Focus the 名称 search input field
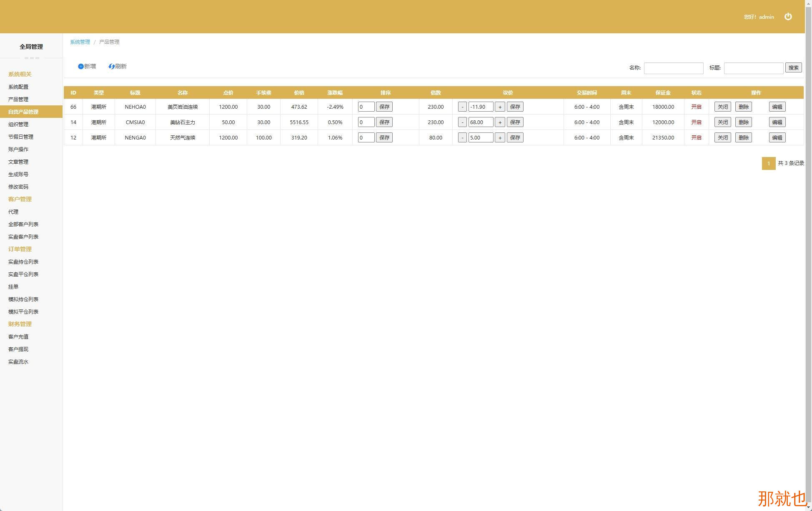812x511 pixels. 673,68
